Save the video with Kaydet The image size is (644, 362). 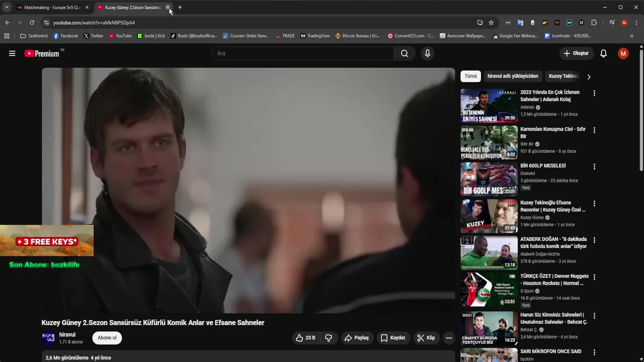pos(392,338)
